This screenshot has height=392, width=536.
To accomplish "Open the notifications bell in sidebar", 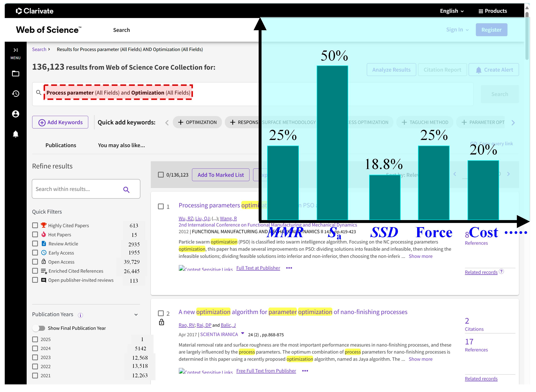I will (16, 134).
